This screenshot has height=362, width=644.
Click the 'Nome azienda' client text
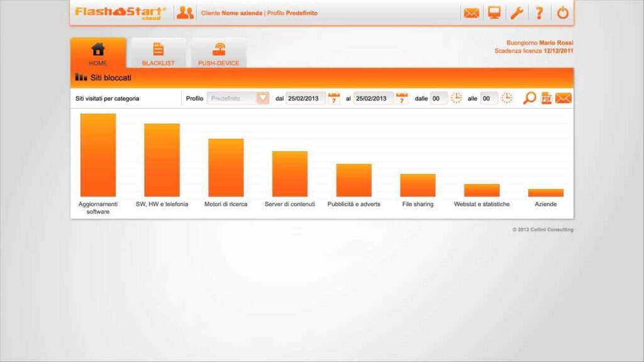point(242,13)
